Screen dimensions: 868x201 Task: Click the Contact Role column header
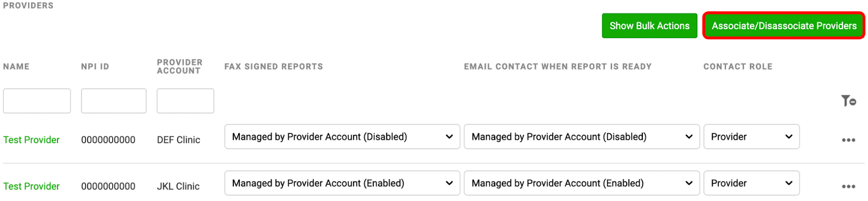(738, 66)
